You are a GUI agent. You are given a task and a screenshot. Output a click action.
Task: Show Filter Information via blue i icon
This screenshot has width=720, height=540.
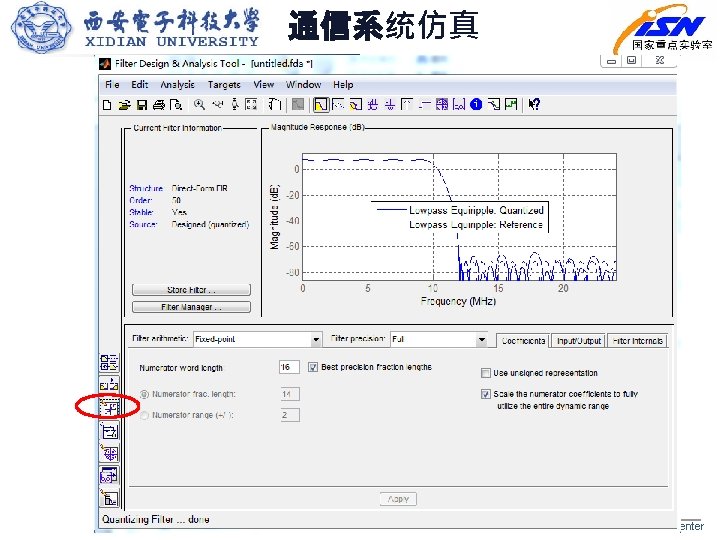pyautogui.click(x=476, y=105)
